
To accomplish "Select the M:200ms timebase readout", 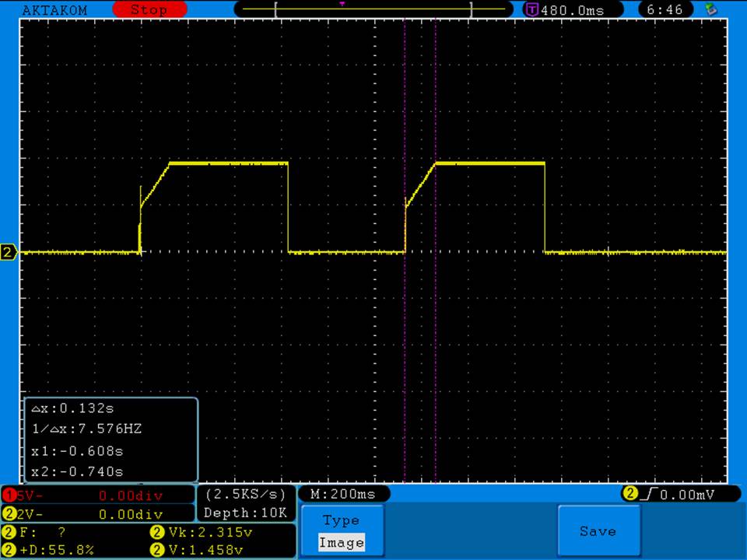I will pyautogui.click(x=342, y=494).
